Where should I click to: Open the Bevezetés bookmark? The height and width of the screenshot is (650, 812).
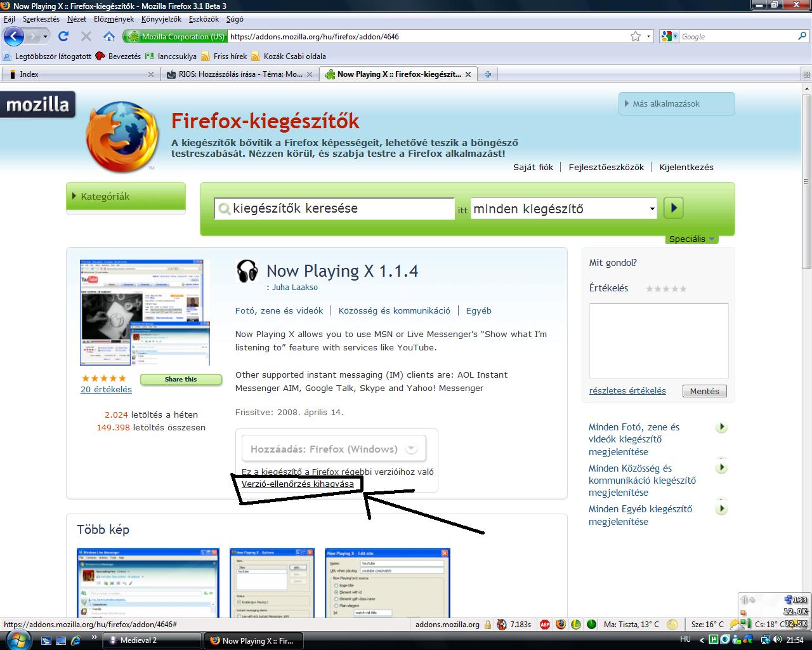pos(119,56)
